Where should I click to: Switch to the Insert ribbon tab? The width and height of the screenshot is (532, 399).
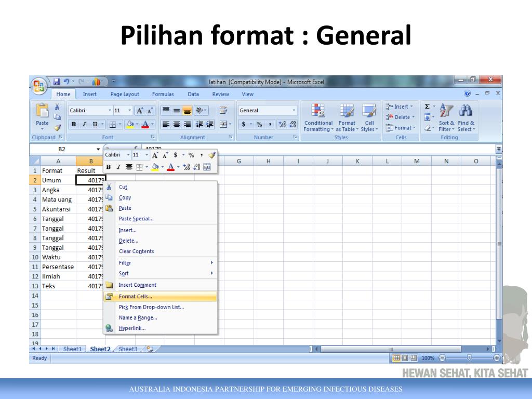pyautogui.click(x=89, y=94)
